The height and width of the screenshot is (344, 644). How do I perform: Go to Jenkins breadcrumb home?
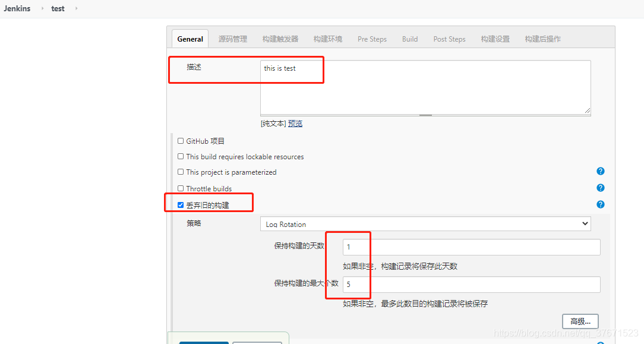[x=17, y=8]
